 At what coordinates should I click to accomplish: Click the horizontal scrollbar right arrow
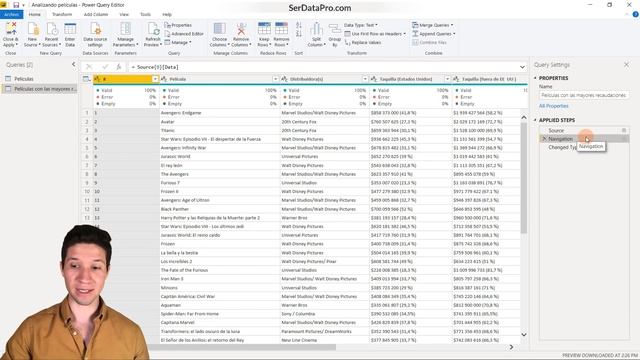[x=511, y=347]
